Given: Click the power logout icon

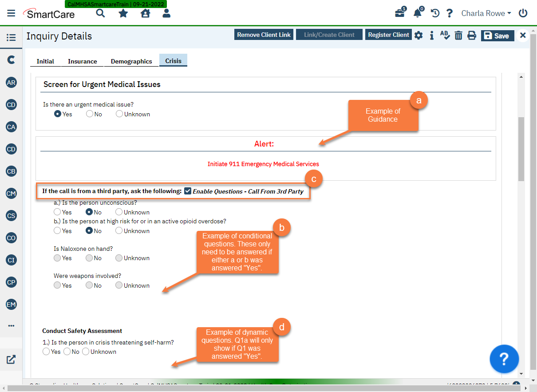Looking at the screenshot, I should [x=523, y=13].
